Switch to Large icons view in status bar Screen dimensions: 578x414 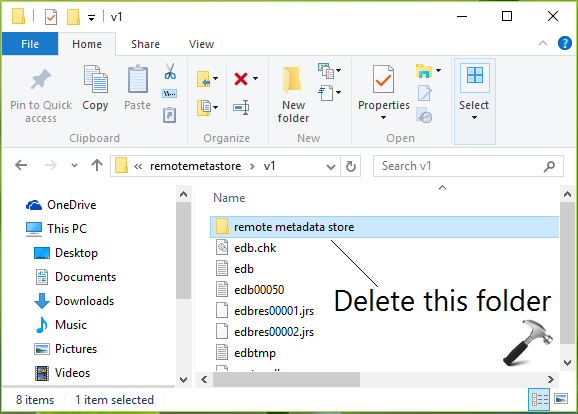coord(561,399)
